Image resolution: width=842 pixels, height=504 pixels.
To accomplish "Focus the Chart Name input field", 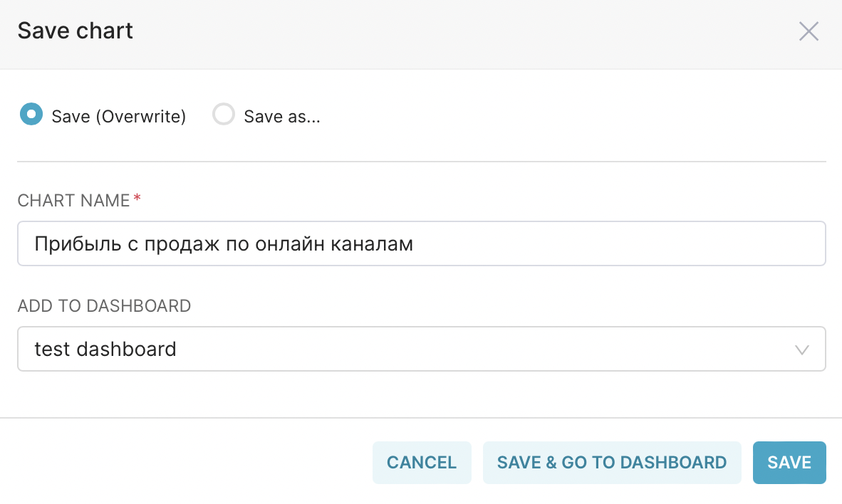I will (x=421, y=243).
